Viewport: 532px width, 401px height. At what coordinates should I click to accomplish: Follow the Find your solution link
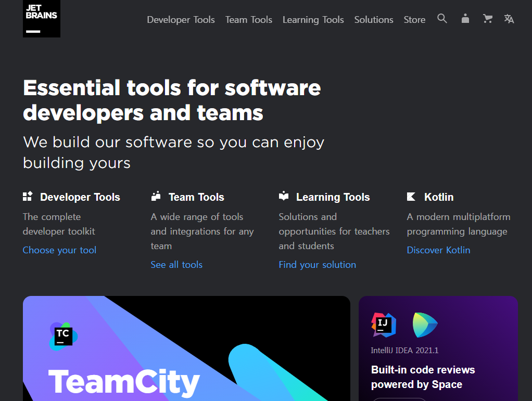click(x=317, y=265)
